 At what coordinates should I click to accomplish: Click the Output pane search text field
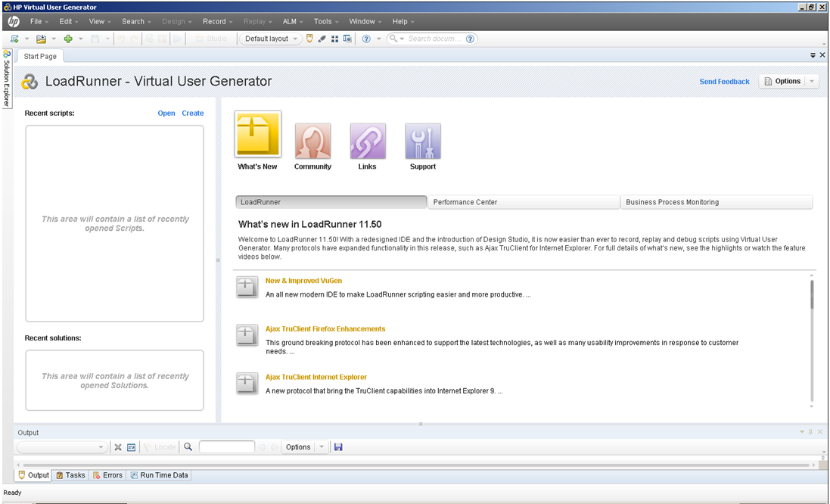pyautogui.click(x=226, y=446)
